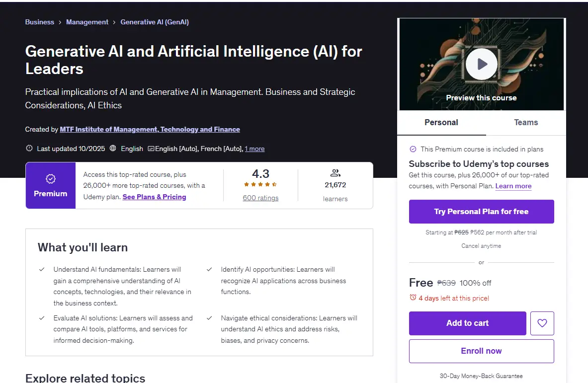Open the Business breadcrumb link
588x383 pixels.
point(39,22)
